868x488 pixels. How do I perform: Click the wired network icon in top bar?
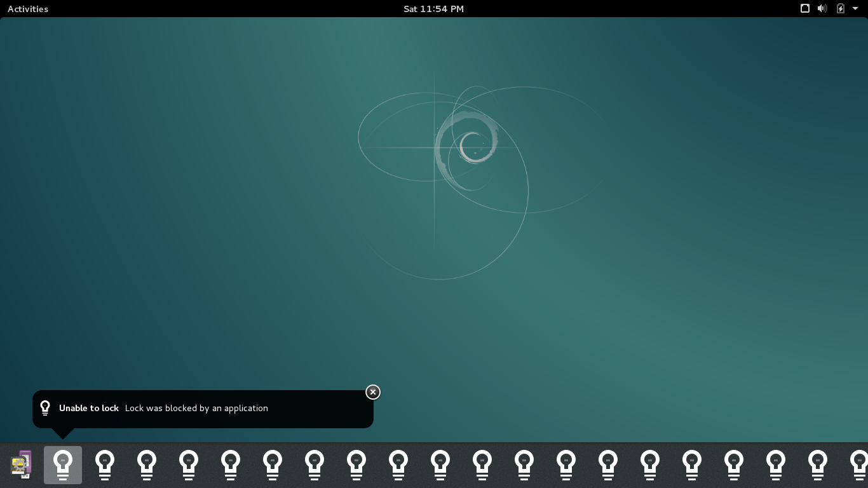point(804,8)
